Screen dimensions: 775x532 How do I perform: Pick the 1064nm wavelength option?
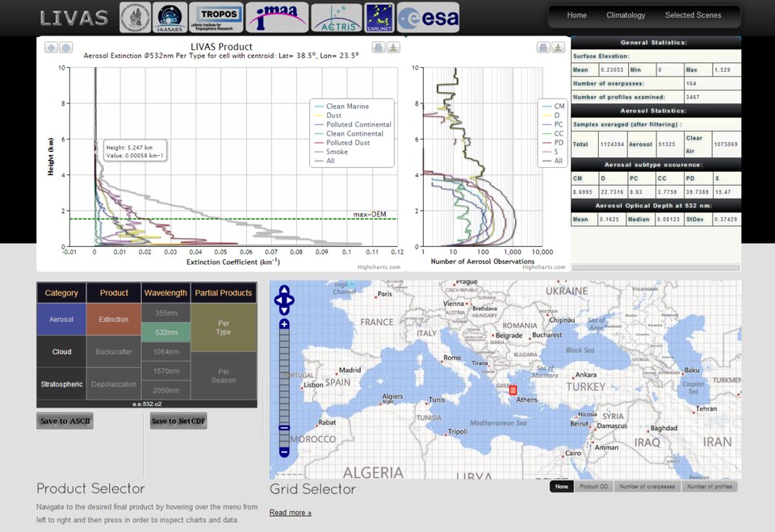tap(165, 351)
